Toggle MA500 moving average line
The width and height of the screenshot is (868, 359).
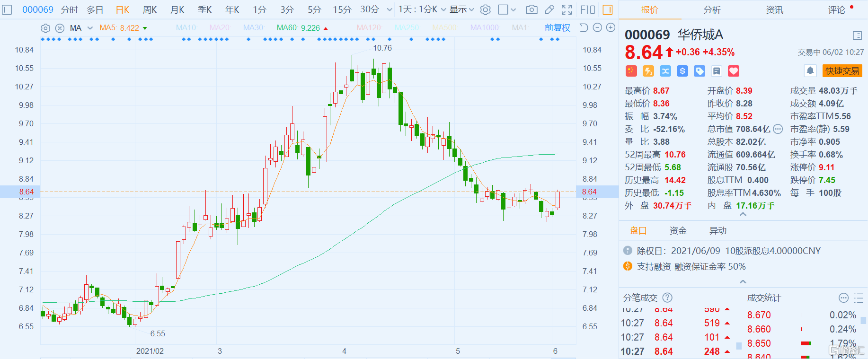click(445, 28)
